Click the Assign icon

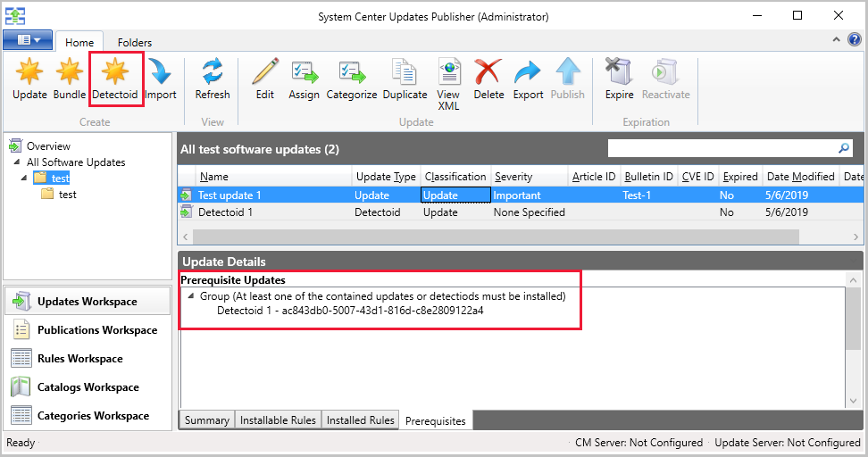[305, 72]
